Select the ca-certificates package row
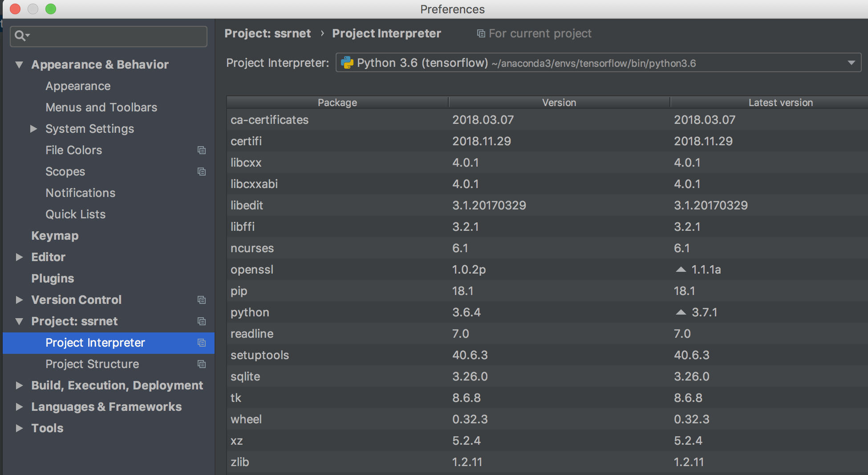868x475 pixels. coord(547,120)
